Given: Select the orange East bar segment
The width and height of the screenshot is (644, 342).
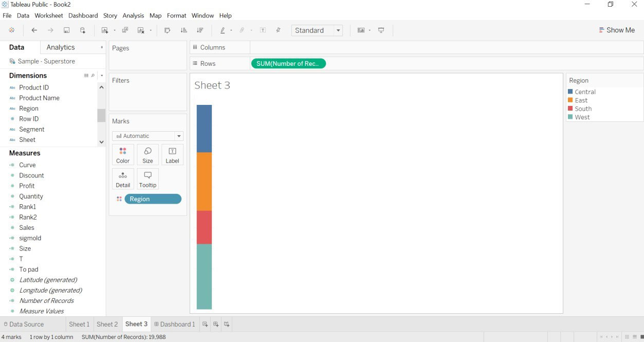Looking at the screenshot, I should (204, 182).
